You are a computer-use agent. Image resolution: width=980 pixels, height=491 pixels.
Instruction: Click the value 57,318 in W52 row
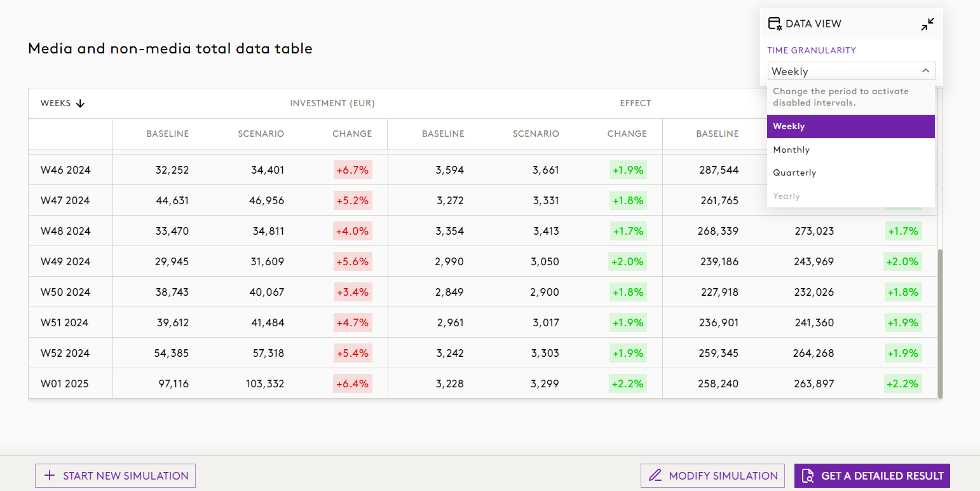tap(268, 354)
